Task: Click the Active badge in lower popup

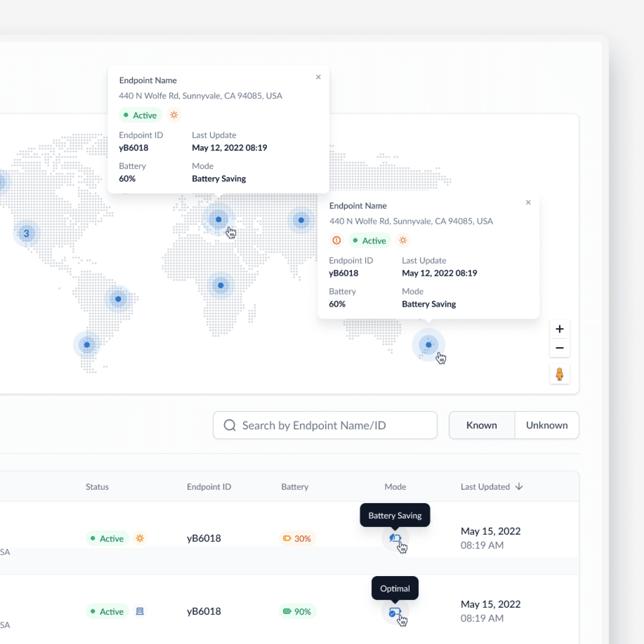Action: [370, 240]
